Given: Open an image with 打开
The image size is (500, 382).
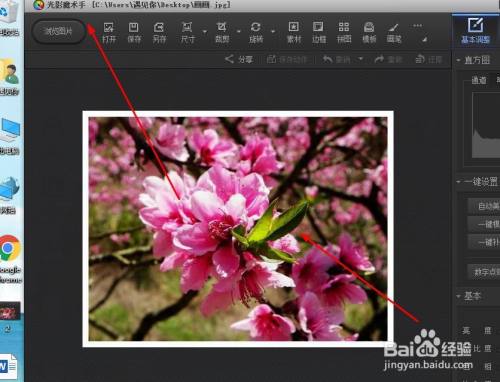Looking at the screenshot, I should point(109,33).
